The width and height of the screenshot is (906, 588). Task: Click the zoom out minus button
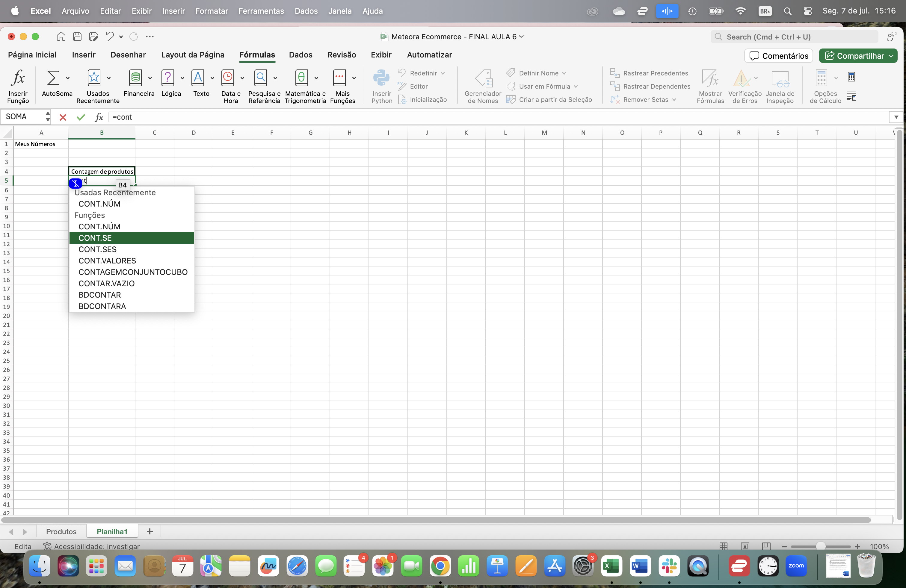(x=784, y=546)
